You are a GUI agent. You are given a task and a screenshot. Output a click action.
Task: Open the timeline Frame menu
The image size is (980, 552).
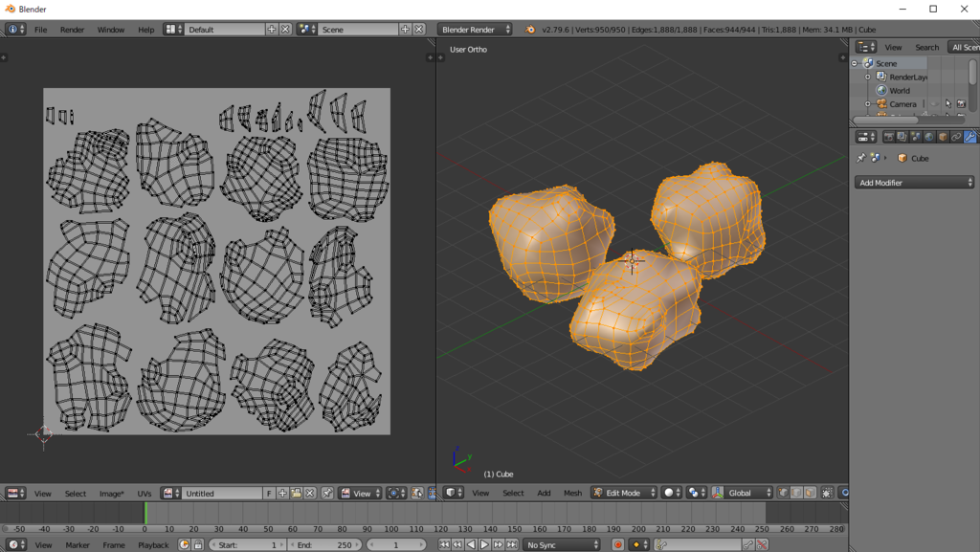point(114,545)
